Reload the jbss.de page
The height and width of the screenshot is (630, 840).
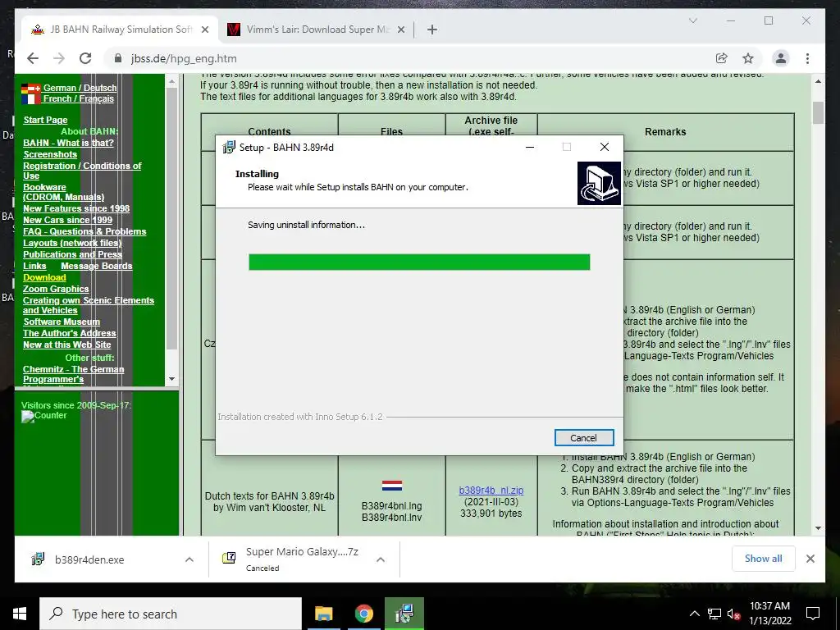pyautogui.click(x=85, y=58)
